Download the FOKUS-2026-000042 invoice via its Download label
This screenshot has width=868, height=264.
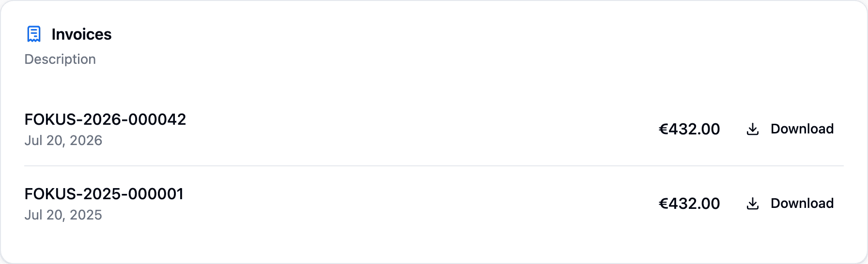coord(802,129)
